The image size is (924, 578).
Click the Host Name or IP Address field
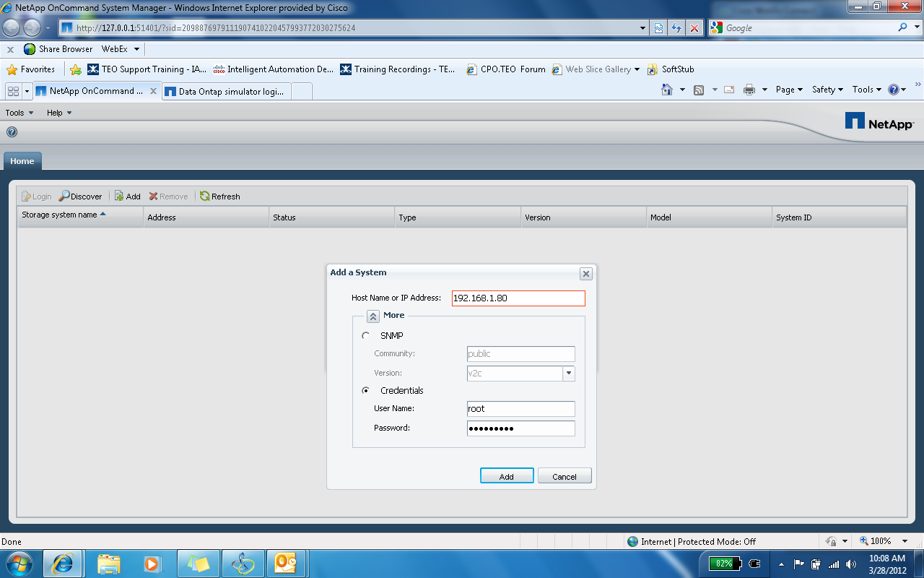point(518,298)
